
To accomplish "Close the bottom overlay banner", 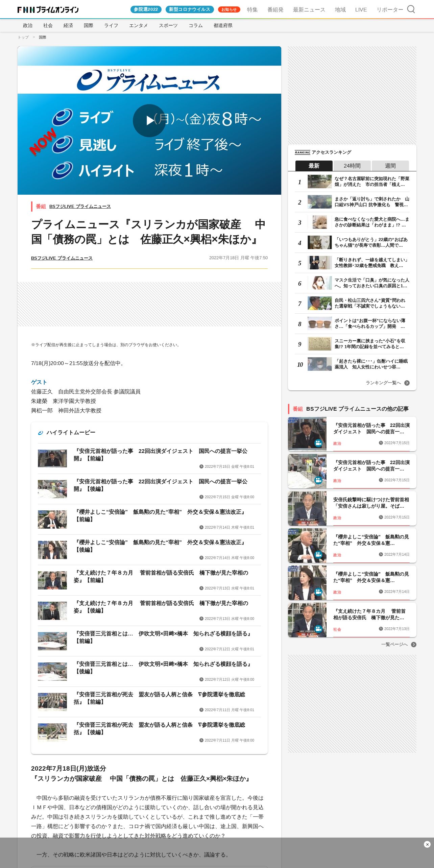I will (427, 844).
